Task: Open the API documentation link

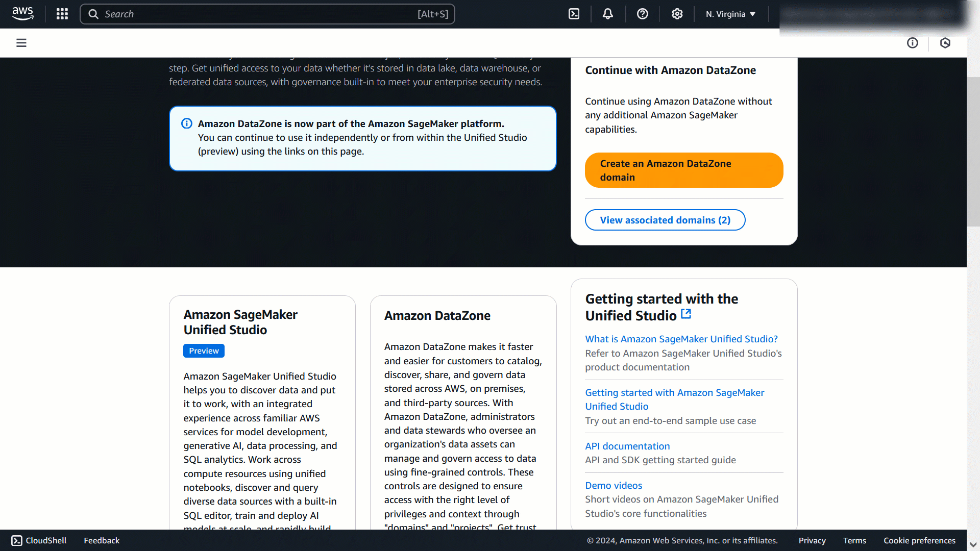Action: (x=627, y=446)
